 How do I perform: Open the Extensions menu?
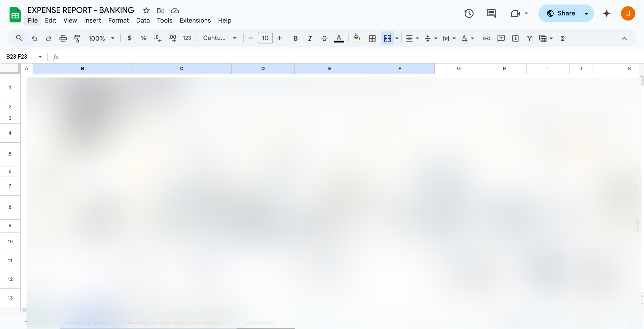[x=195, y=20]
